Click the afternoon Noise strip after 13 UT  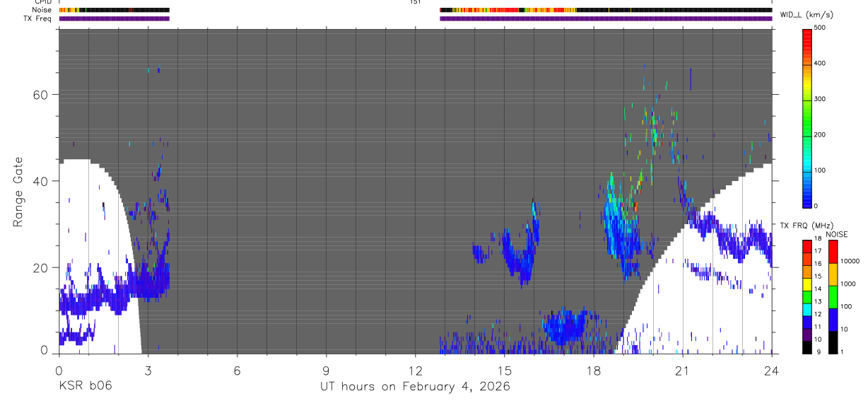point(606,10)
